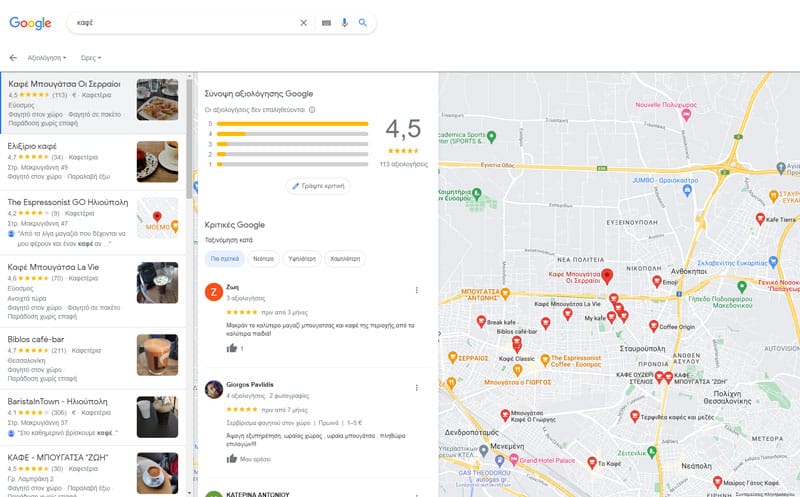Open the Ελιξίριο καφέ listing

[93, 162]
